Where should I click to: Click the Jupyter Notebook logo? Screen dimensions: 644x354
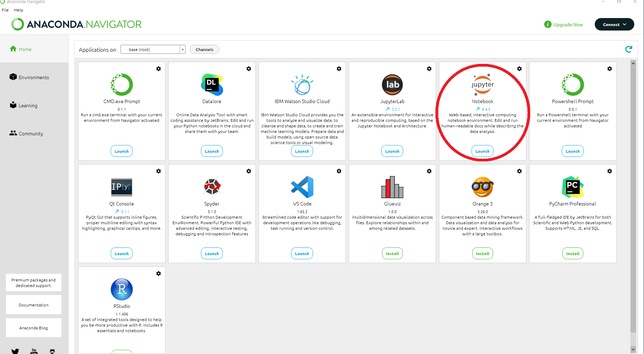pos(483,84)
